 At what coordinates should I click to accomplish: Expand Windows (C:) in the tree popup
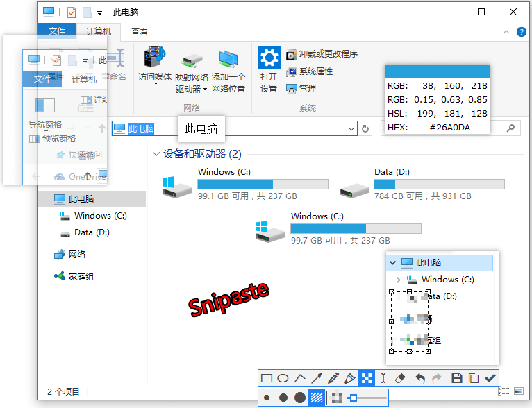[x=398, y=280]
